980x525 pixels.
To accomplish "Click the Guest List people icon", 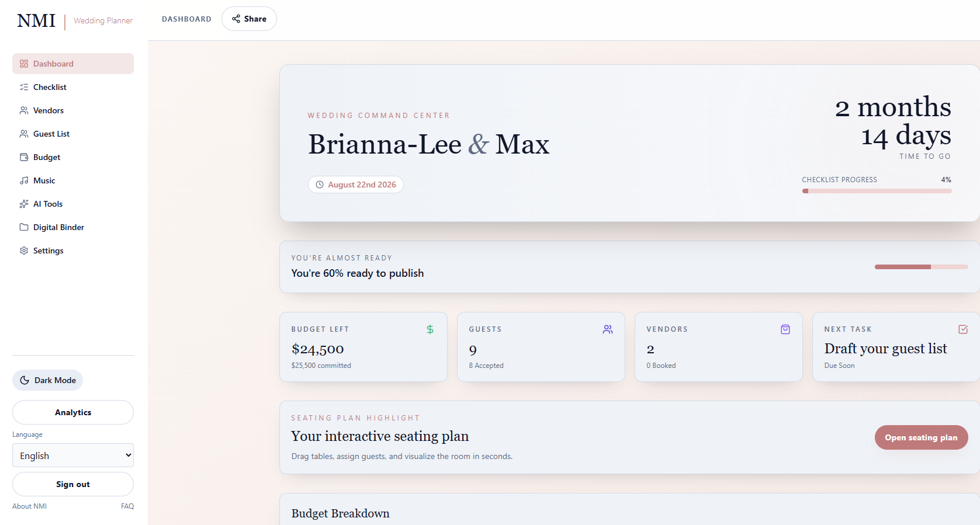I will (24, 134).
